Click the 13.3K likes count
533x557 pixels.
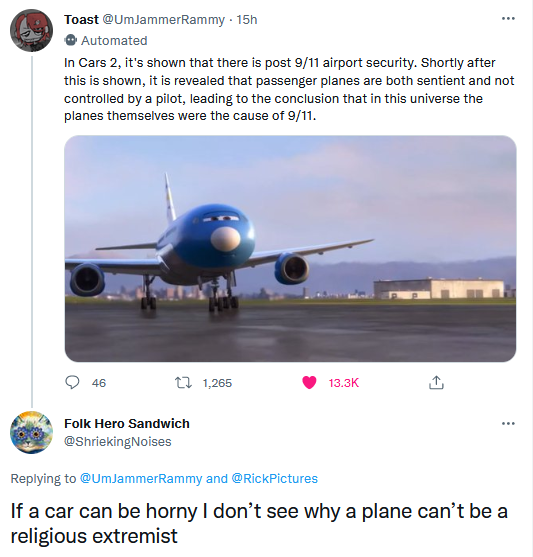(x=344, y=383)
